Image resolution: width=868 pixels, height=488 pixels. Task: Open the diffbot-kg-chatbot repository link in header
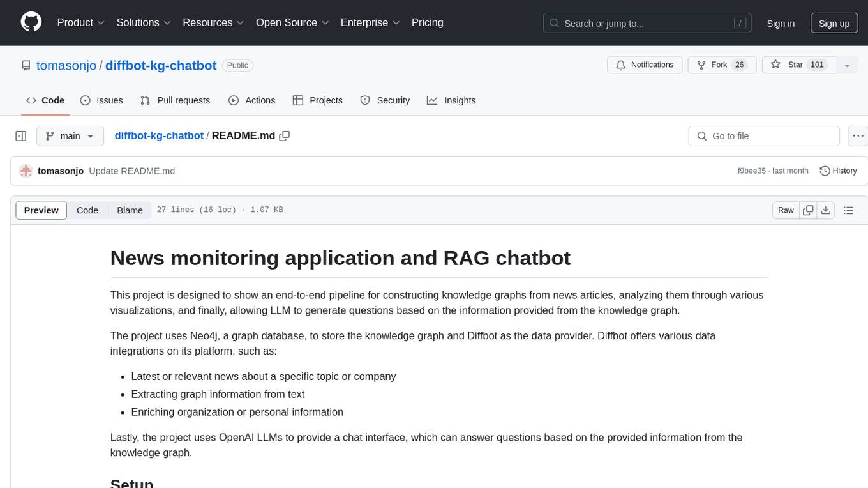coord(161,65)
